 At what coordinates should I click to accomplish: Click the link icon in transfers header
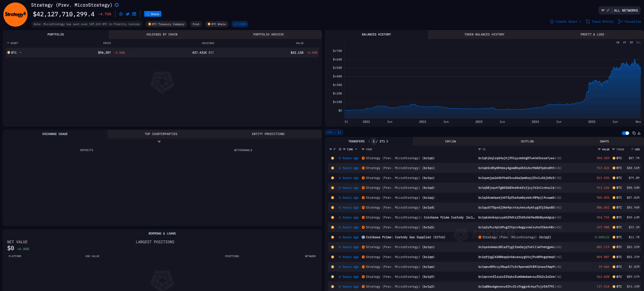(334, 149)
